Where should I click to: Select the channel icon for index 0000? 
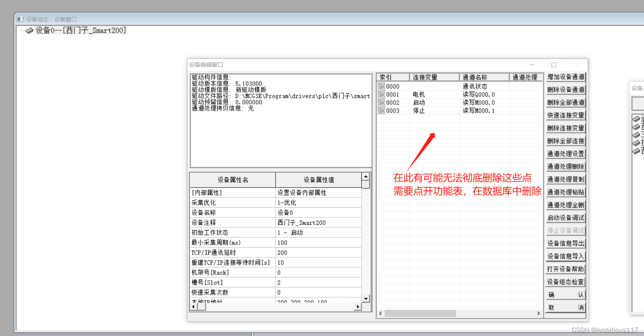(381, 87)
